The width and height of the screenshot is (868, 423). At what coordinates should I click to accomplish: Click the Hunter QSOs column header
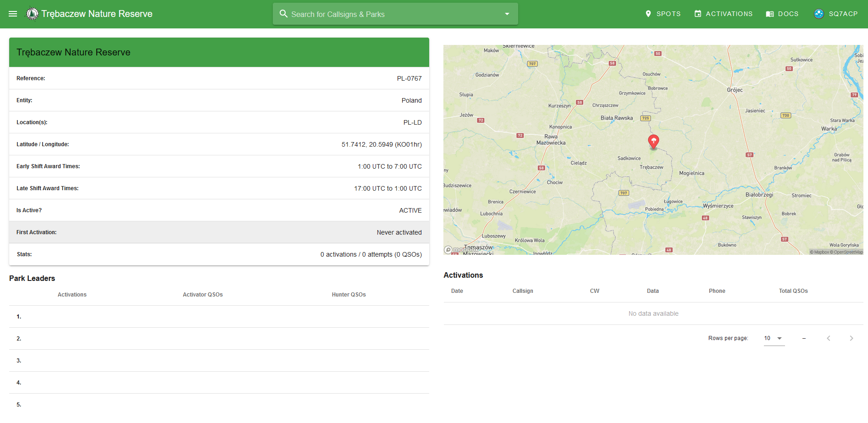pos(348,295)
